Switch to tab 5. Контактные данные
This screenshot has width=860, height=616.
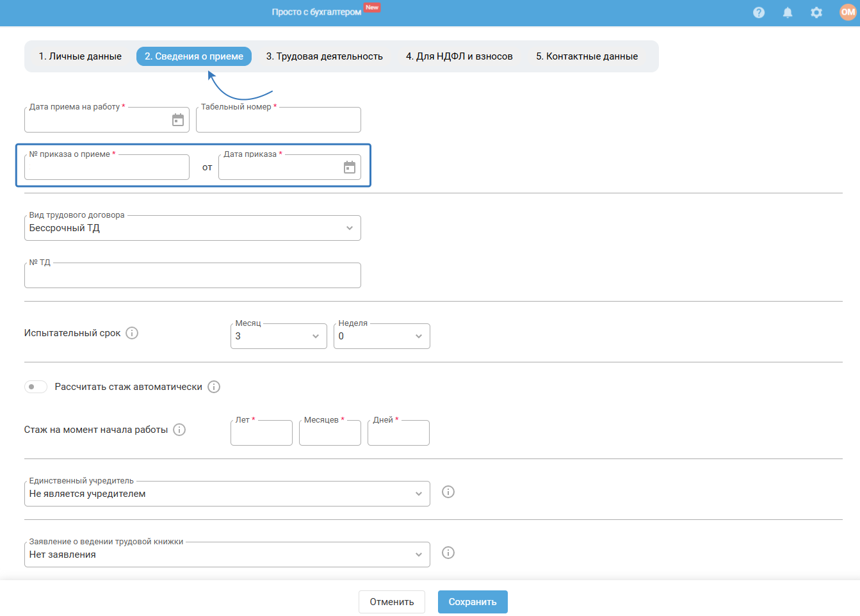[x=587, y=56]
